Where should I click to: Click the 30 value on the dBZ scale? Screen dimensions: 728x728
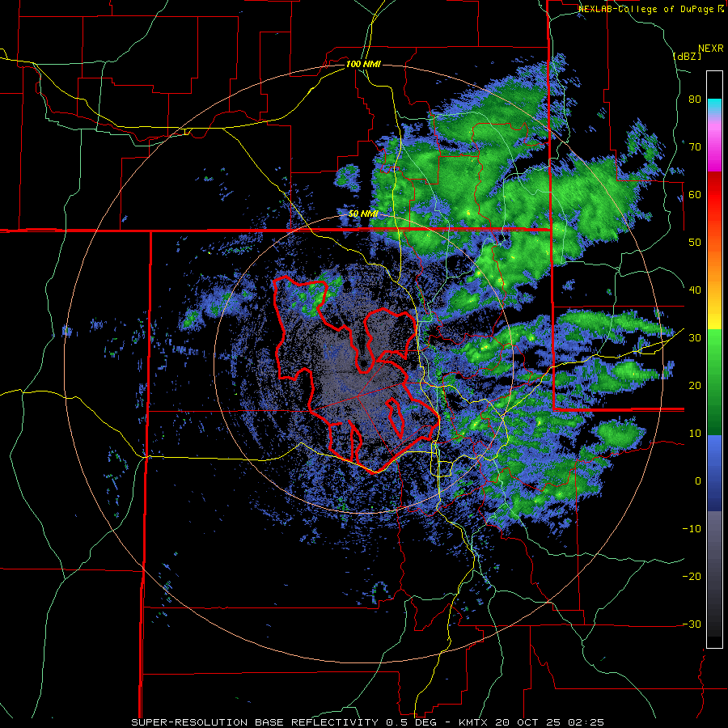695,337
